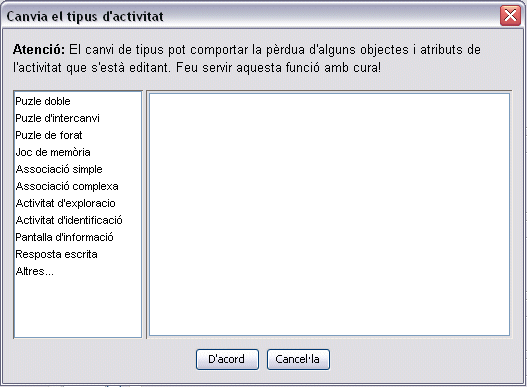Close the Canvia el tipus d'activitat dialog
The width and height of the screenshot is (527, 387).
point(510,15)
